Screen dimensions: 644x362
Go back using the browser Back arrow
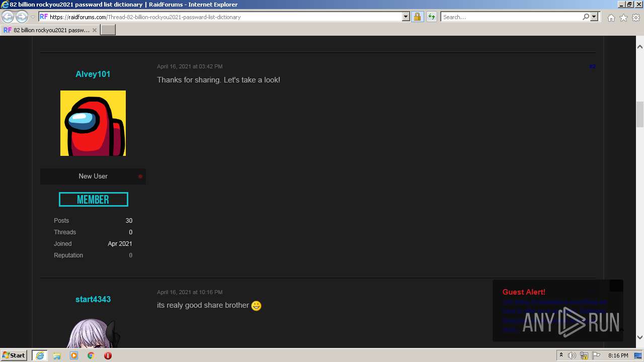coord(8,17)
